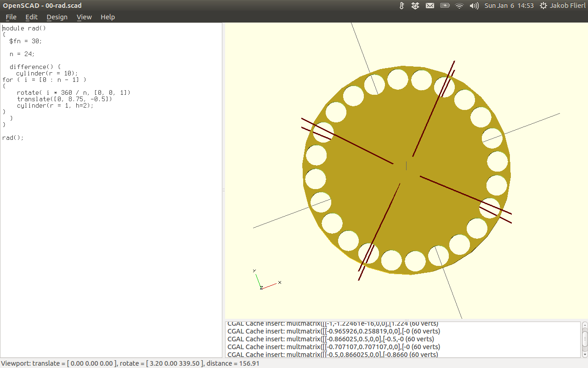This screenshot has width=588, height=368.
Task: Open the Help menu
Action: pos(107,17)
